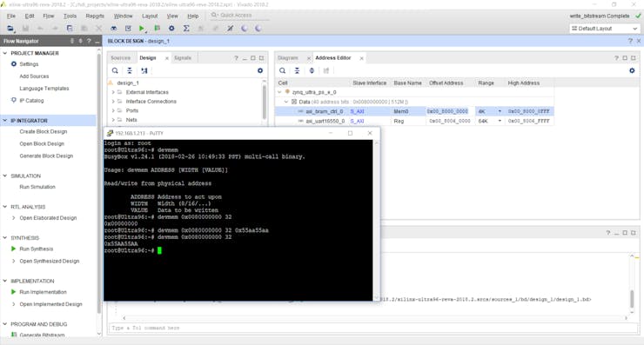Click the Run Synthesis green play toolbar icon

point(142,29)
